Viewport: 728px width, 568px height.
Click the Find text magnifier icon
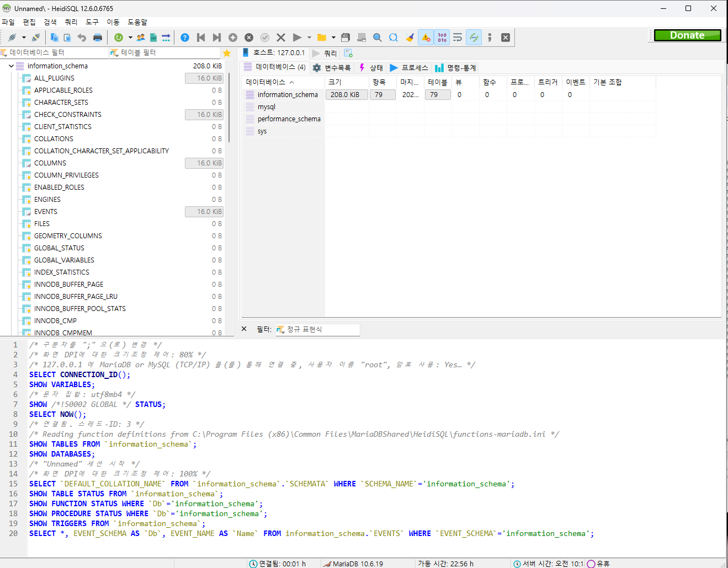point(378,37)
